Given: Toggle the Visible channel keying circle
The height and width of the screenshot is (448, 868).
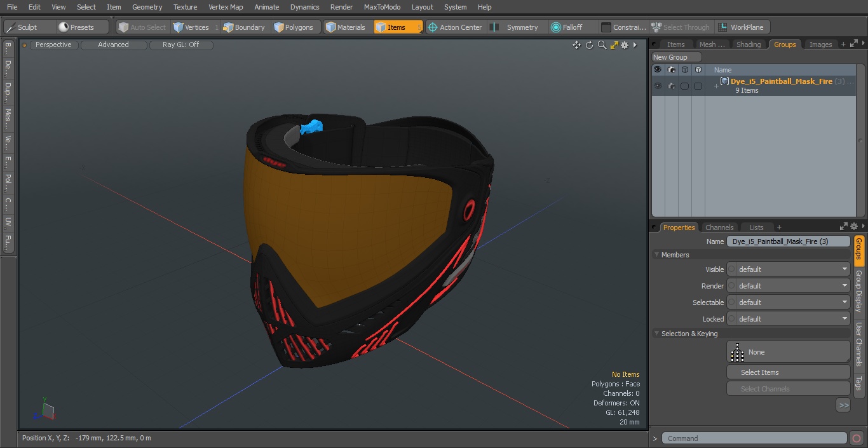Looking at the screenshot, I should [731, 269].
